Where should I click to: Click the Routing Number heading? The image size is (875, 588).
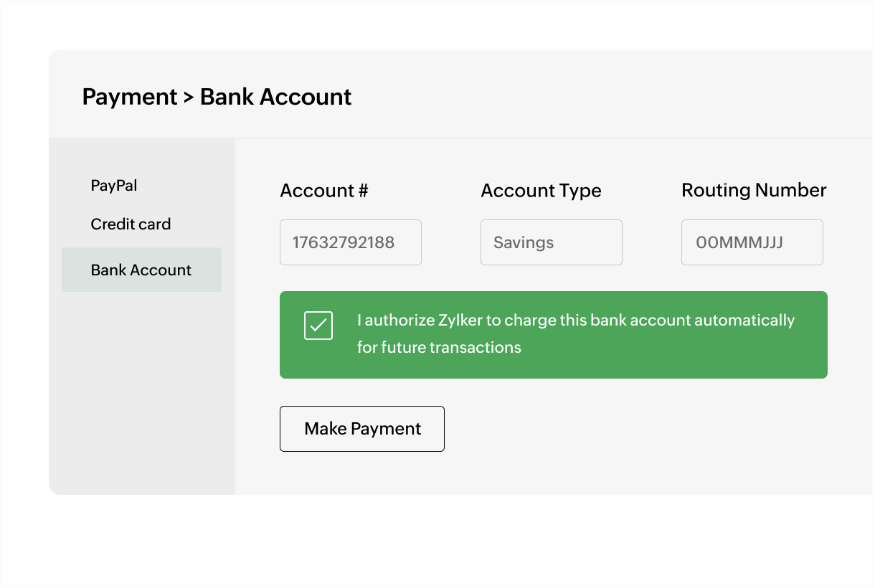point(754,190)
